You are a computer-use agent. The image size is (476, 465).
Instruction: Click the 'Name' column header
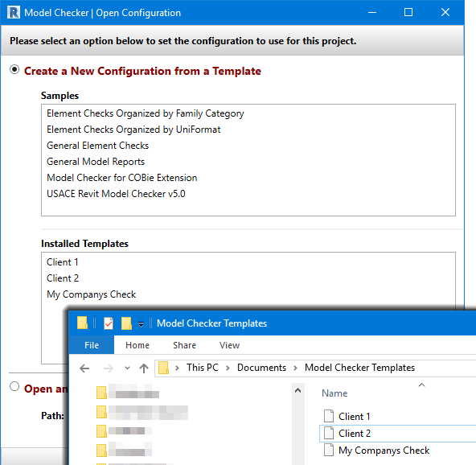(x=334, y=393)
